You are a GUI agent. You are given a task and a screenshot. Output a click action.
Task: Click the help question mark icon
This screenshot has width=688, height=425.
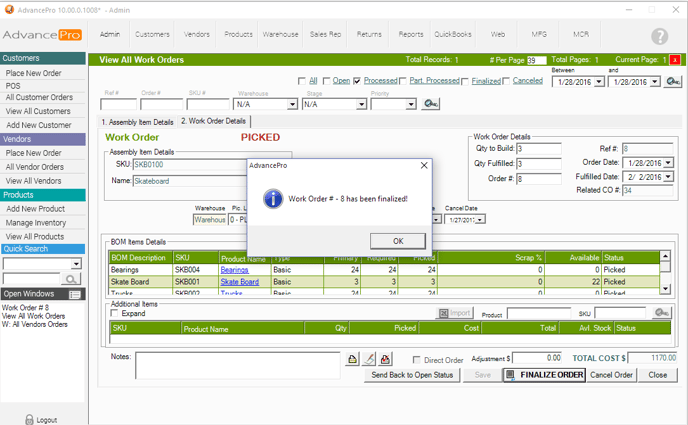[659, 36]
